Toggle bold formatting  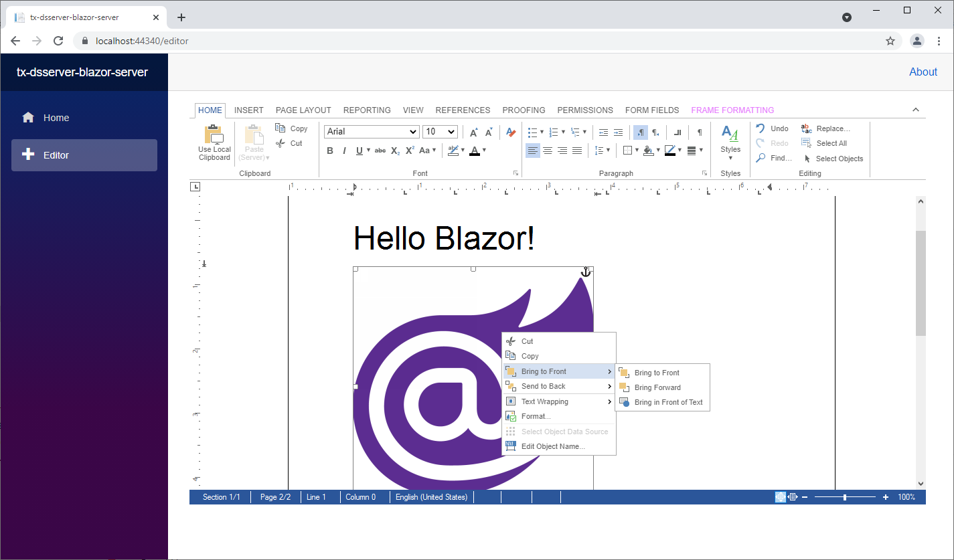[x=330, y=151]
